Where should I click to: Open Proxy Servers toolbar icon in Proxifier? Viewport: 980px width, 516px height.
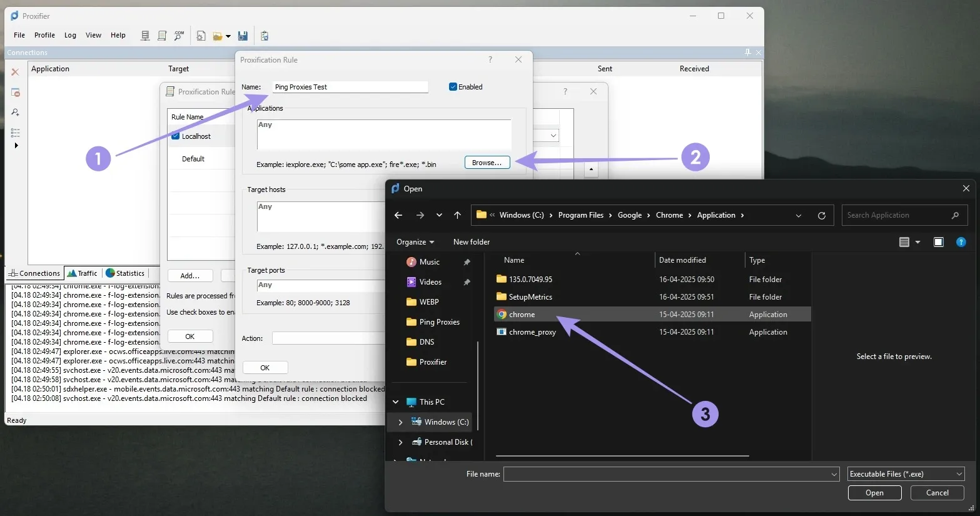[145, 36]
